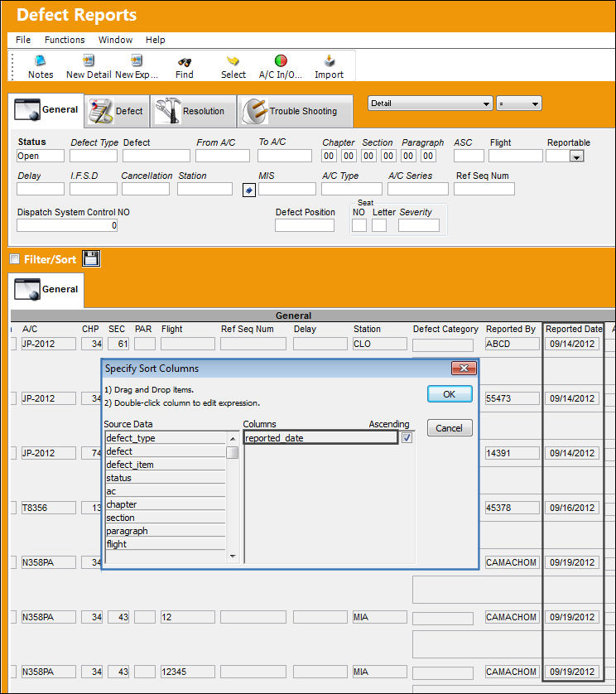Click the Reported By column header
Viewport: 616px width, 694px height.
[511, 330]
